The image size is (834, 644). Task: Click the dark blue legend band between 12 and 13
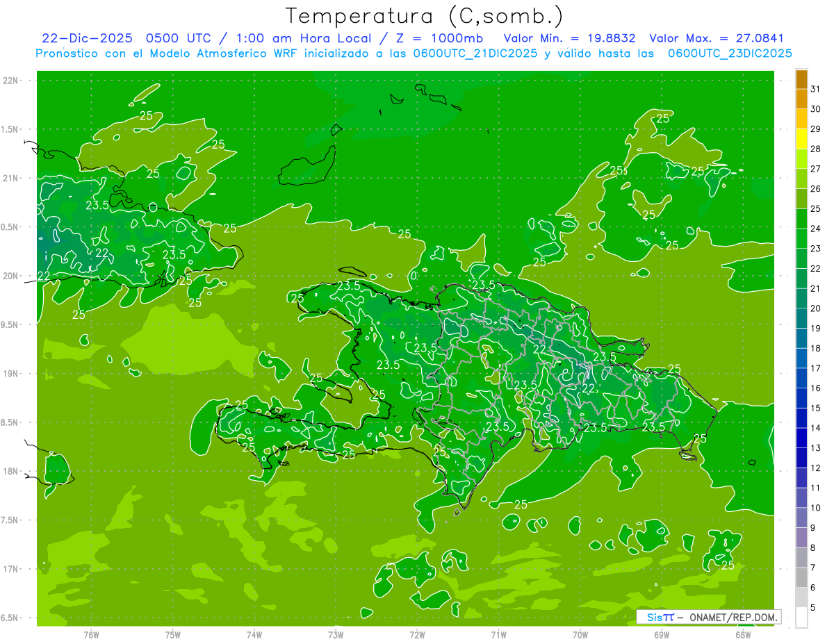tap(801, 458)
